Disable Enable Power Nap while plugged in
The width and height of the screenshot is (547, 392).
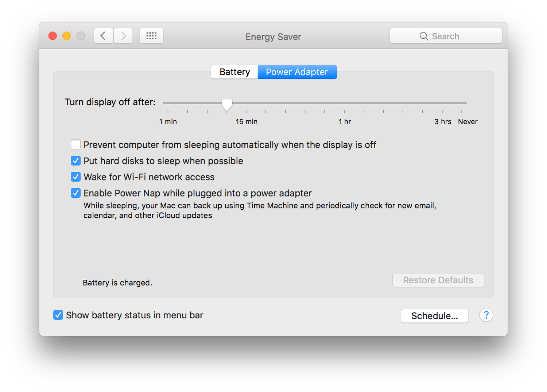[x=76, y=193]
